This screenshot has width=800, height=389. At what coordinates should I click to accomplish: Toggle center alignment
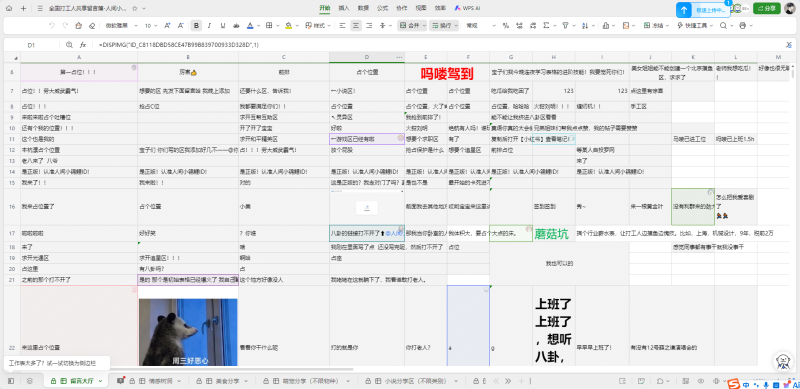(356, 26)
